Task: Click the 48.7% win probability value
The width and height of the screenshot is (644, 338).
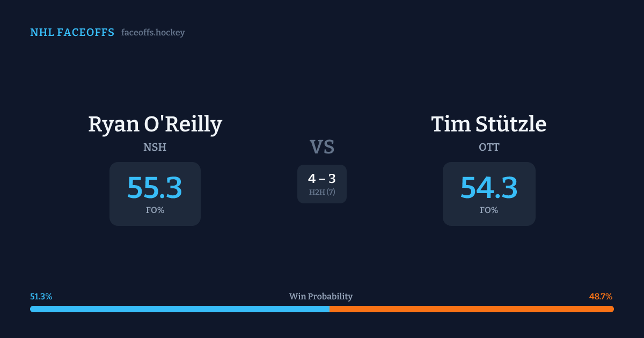Action: [x=601, y=297]
